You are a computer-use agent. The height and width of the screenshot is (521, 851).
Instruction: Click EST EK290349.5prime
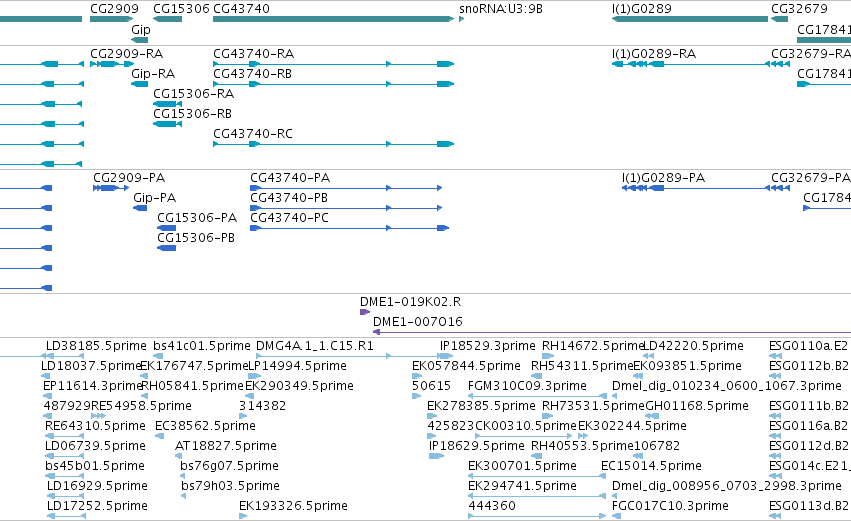tap(300, 386)
